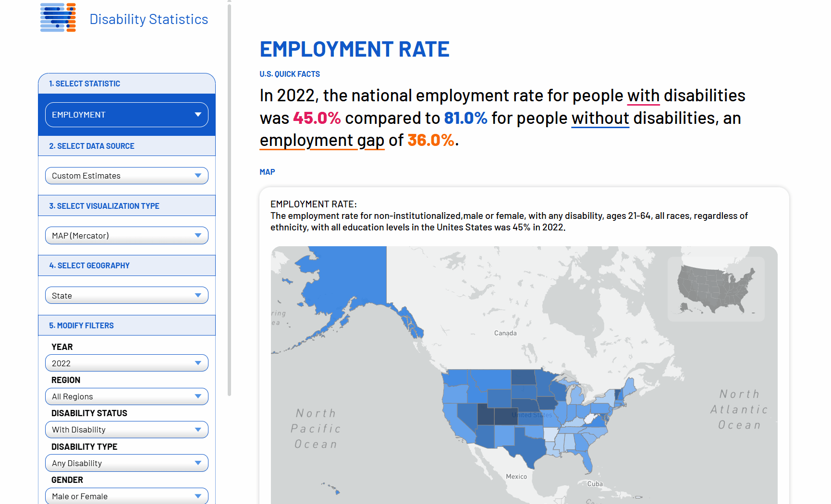The height and width of the screenshot is (504, 831).
Task: Open the 2022 year dropdown
Action: tap(126, 363)
